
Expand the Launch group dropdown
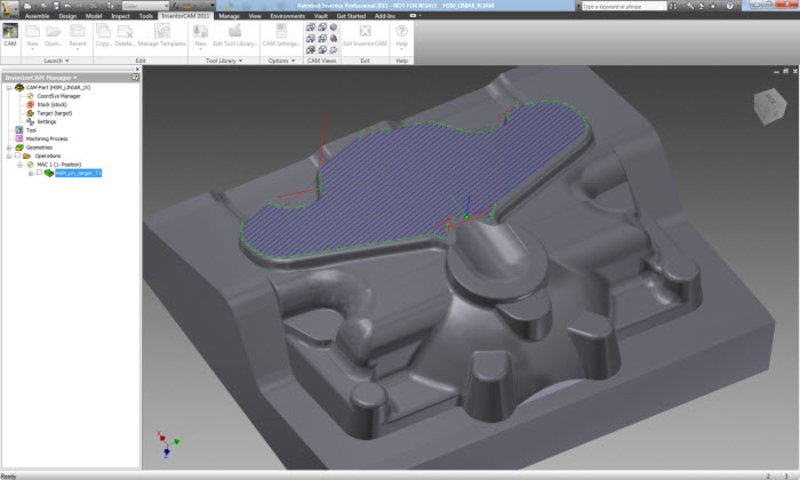[67, 61]
